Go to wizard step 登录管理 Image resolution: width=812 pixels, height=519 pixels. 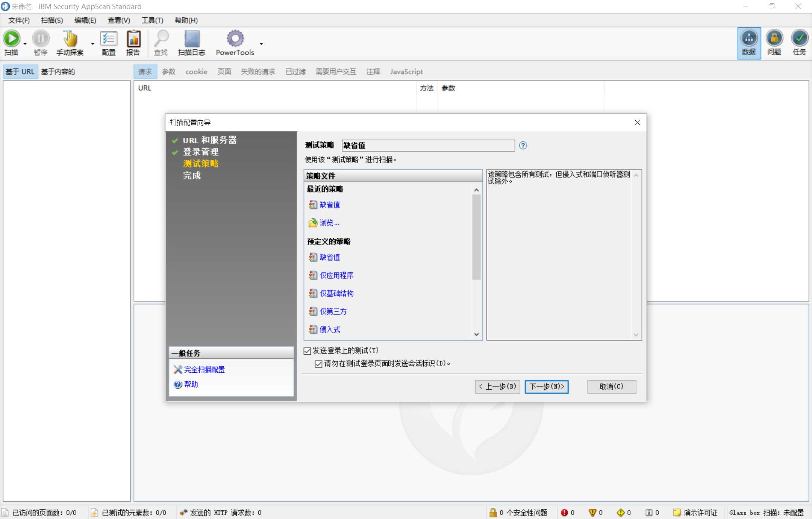[201, 152]
